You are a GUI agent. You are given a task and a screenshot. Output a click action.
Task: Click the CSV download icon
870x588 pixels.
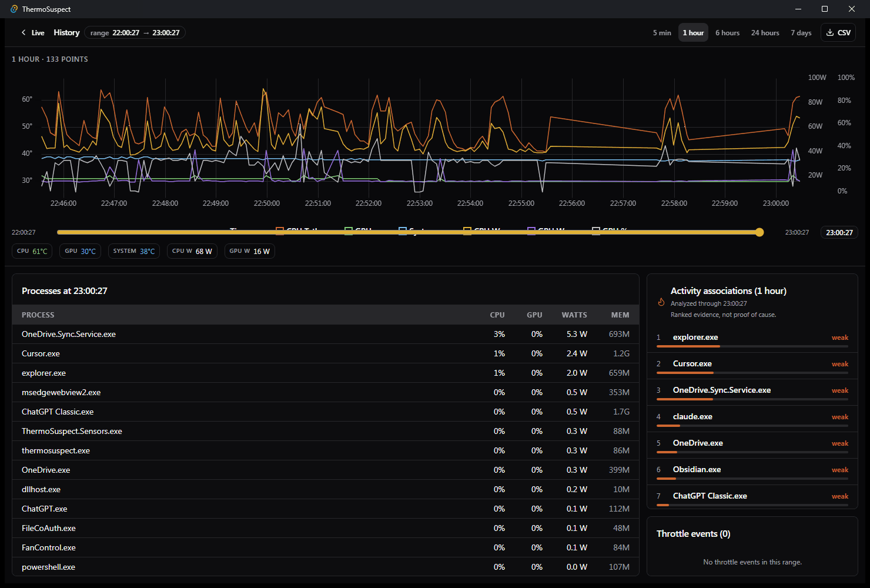point(830,33)
